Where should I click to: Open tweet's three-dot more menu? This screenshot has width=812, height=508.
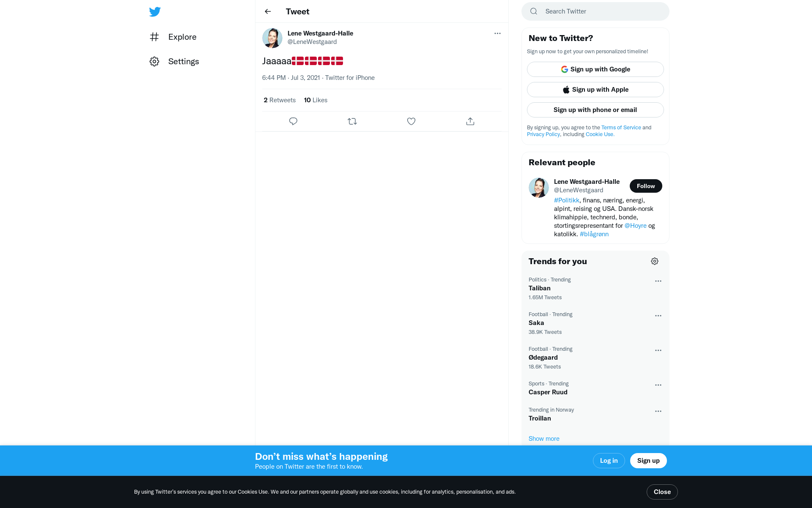[497, 33]
